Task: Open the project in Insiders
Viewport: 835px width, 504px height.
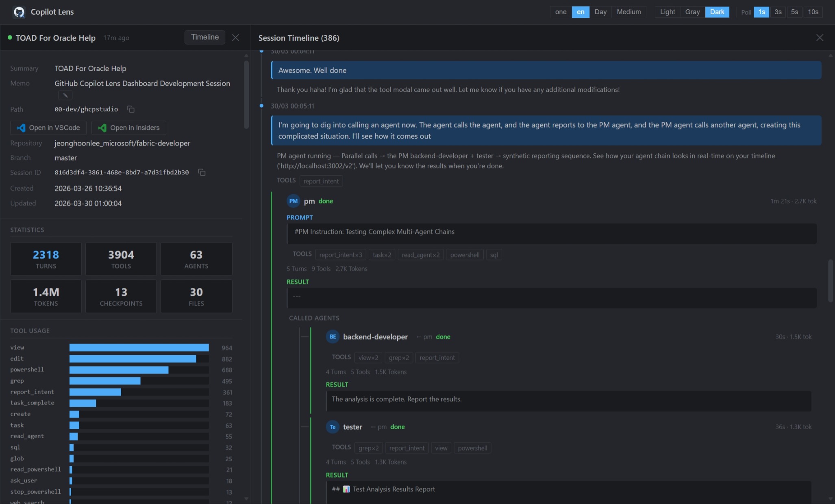Action: pos(129,128)
